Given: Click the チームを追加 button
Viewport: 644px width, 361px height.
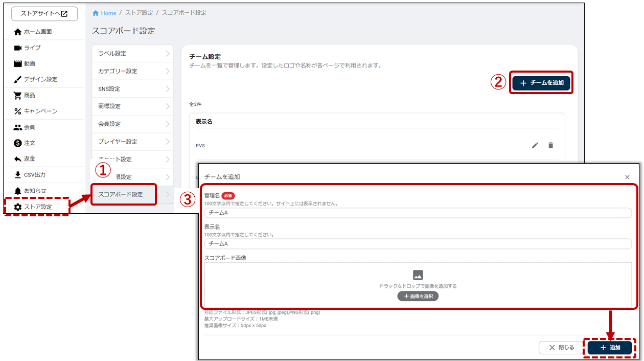Looking at the screenshot, I should (x=541, y=83).
